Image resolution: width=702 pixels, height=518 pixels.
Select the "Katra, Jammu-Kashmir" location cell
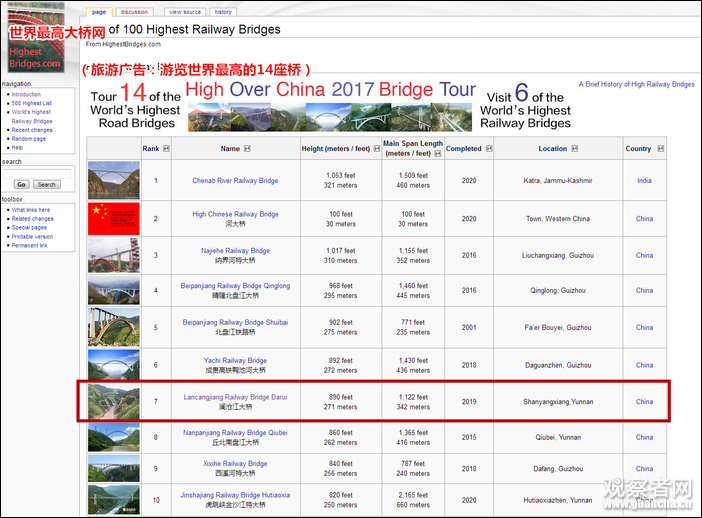(x=558, y=180)
